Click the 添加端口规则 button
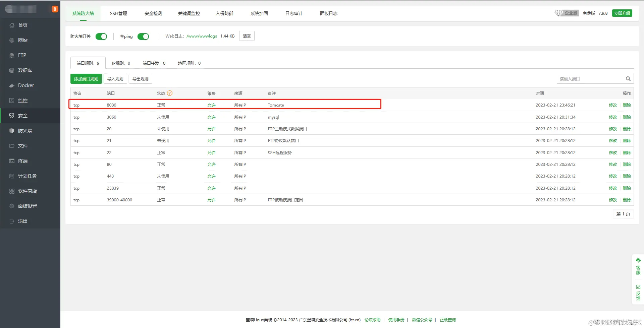 [x=86, y=79]
